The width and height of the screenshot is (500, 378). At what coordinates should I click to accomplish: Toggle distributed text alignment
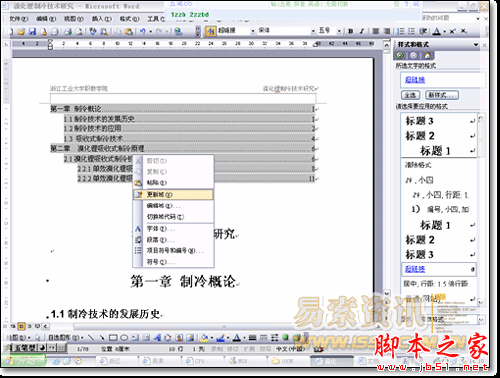(387, 31)
